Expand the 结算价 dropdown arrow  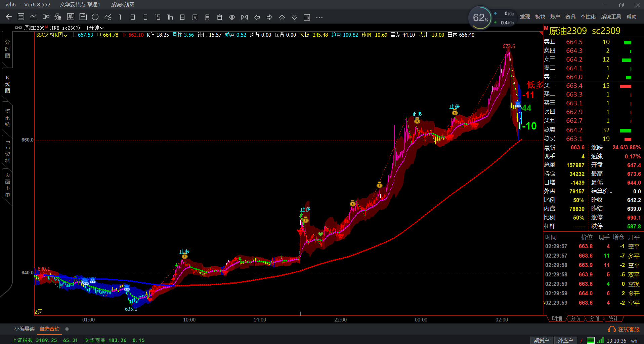coord(611,192)
